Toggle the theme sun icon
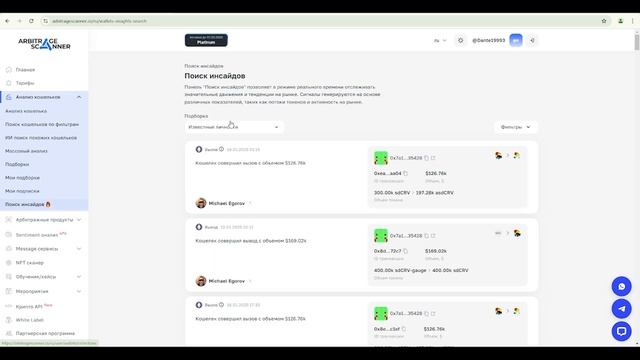 (x=460, y=40)
